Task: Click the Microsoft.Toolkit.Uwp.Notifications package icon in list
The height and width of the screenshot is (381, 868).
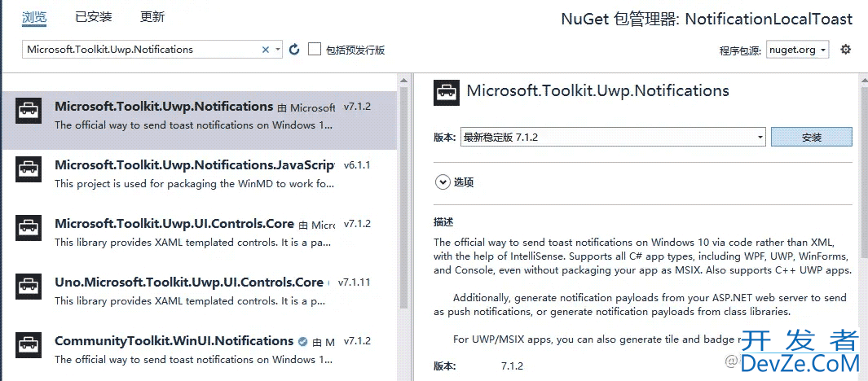Action: click(29, 111)
